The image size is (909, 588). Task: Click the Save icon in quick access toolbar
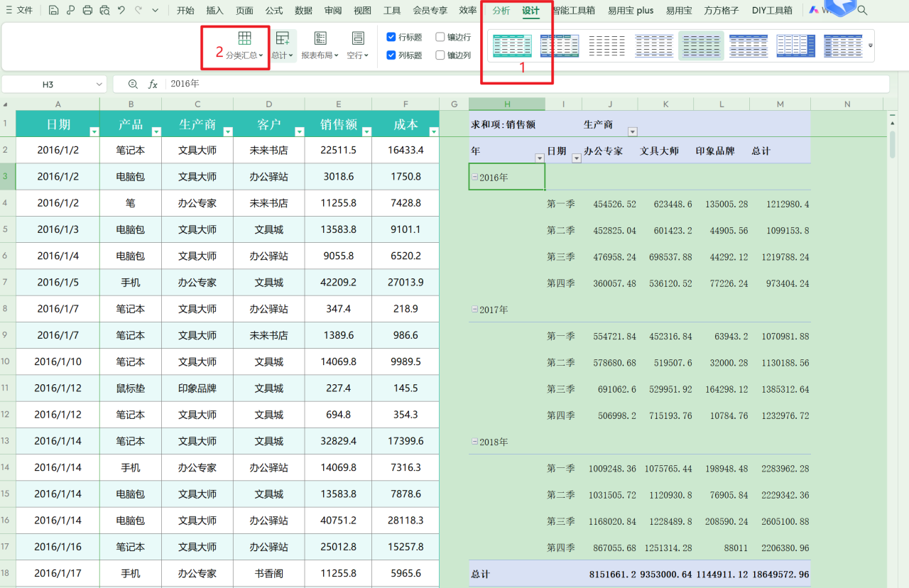click(x=54, y=10)
